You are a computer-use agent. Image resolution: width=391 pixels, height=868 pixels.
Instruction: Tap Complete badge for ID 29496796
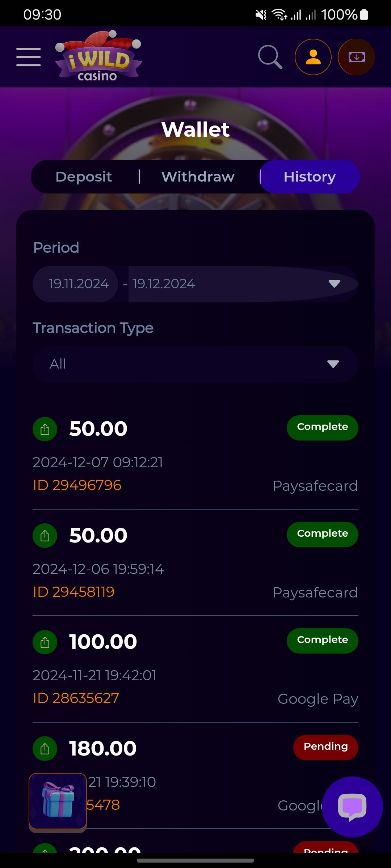(x=322, y=427)
